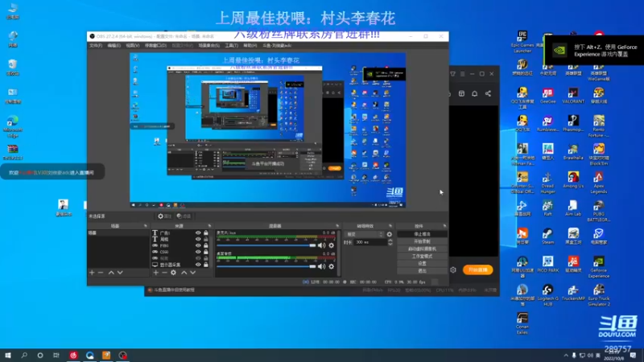Open source settings gear in Sources panel
Viewport: 644px width, 362px height.
click(173, 273)
